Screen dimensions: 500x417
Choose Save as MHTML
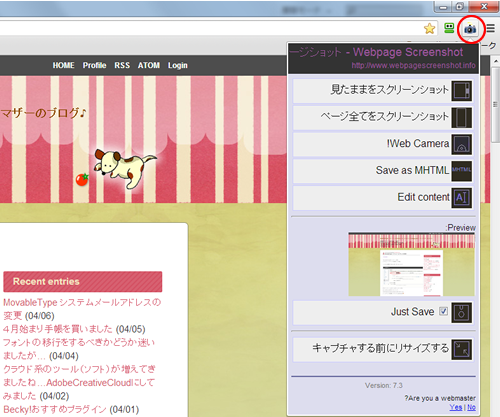click(x=383, y=171)
